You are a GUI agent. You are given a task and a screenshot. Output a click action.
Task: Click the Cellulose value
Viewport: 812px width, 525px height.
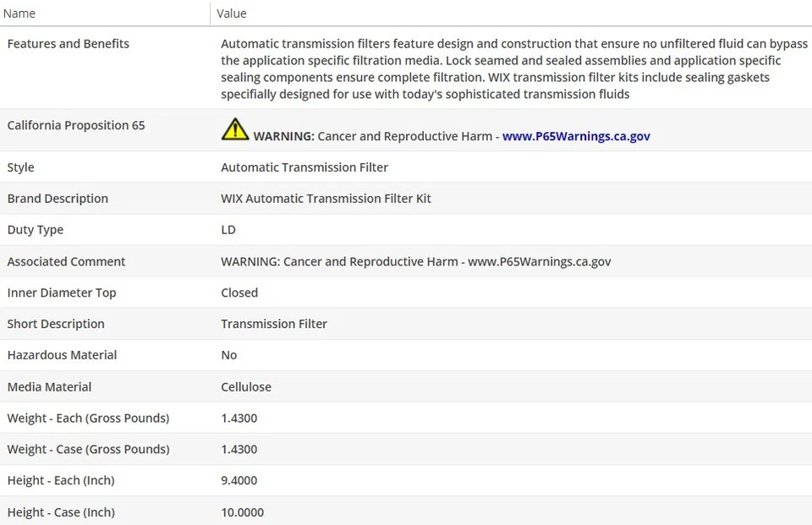click(x=246, y=386)
